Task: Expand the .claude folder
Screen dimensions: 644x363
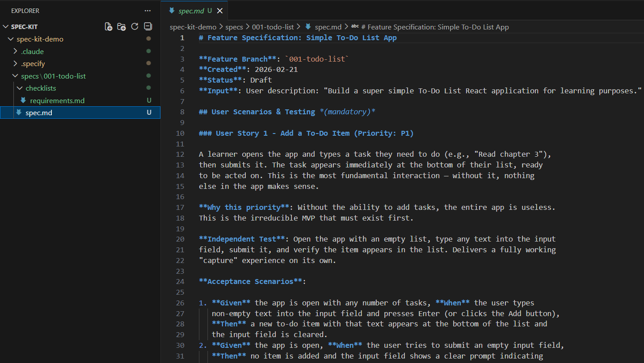Action: 16,51
